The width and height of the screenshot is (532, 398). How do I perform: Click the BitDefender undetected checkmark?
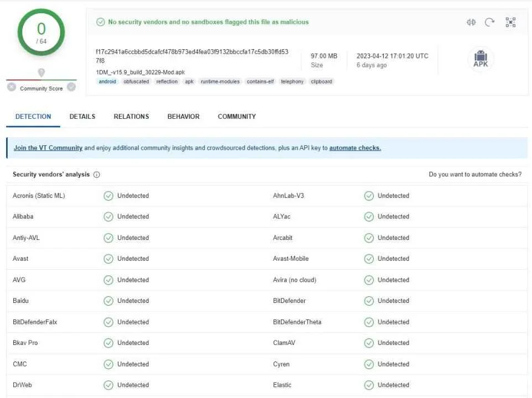point(369,301)
